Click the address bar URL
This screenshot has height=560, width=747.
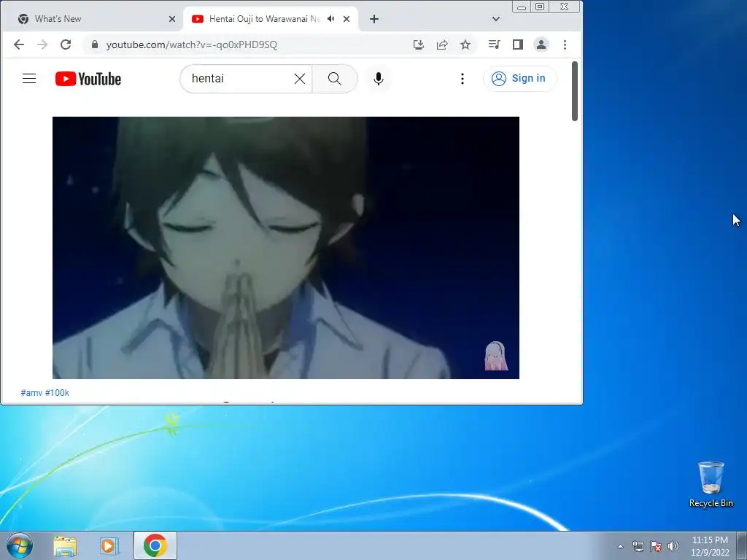192,44
